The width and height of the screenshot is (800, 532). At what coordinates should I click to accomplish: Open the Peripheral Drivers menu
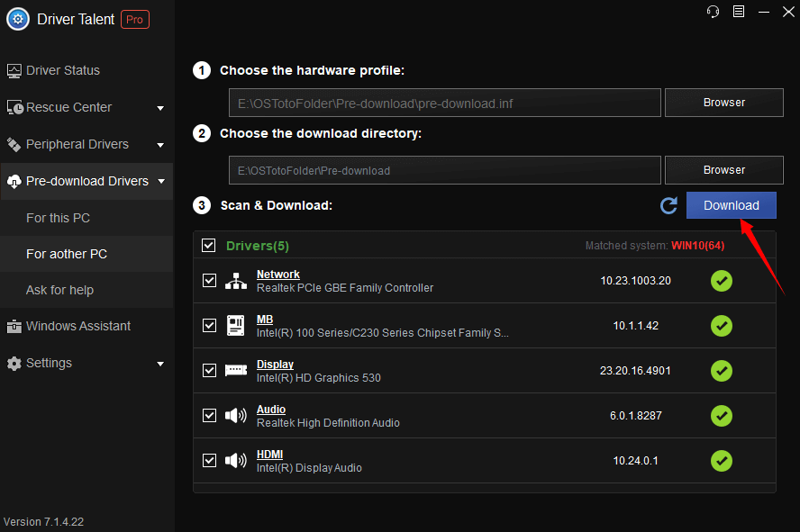pyautogui.click(x=86, y=145)
